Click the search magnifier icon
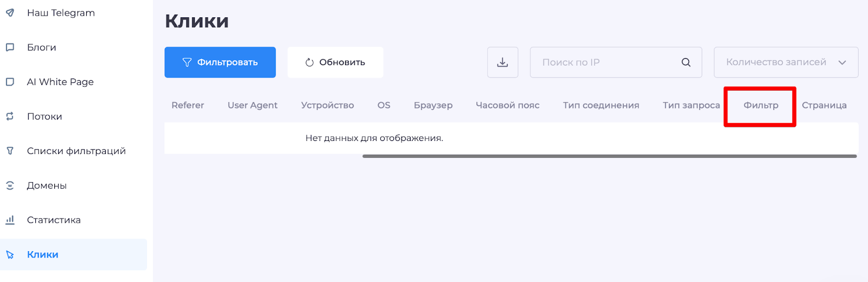 point(686,62)
